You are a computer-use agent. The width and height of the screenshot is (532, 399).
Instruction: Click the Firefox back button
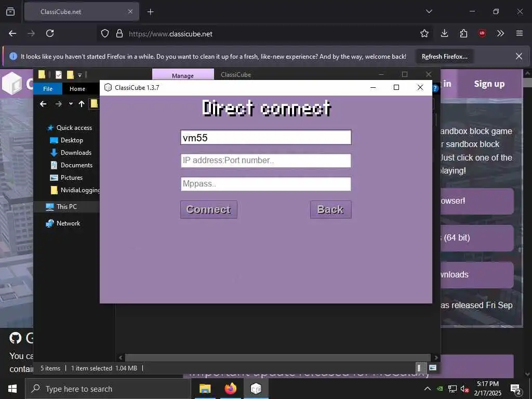click(12, 34)
